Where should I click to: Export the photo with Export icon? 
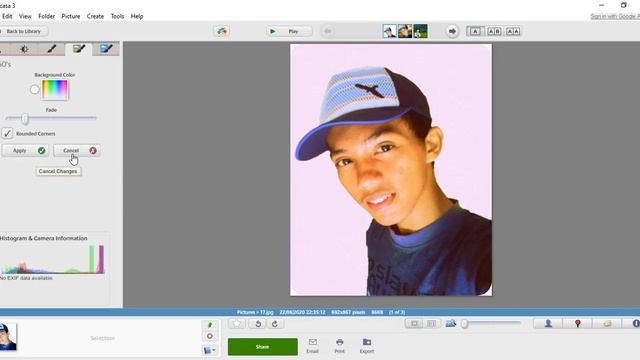[x=367, y=346]
